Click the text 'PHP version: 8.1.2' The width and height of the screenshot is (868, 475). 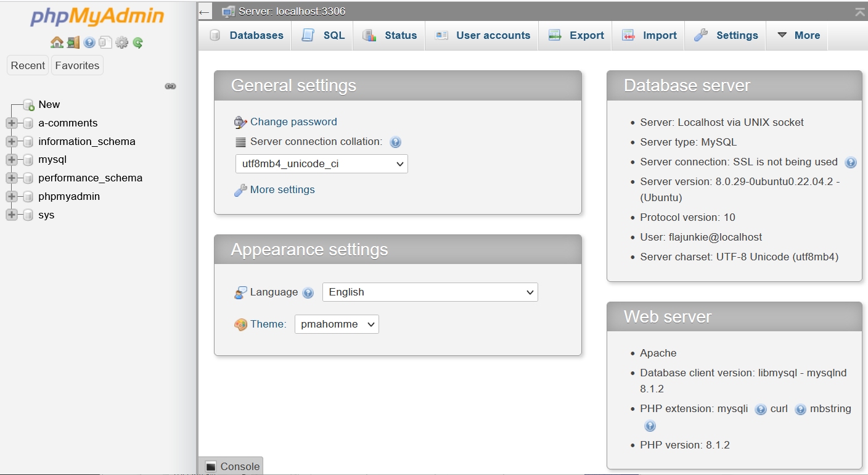coord(685,445)
